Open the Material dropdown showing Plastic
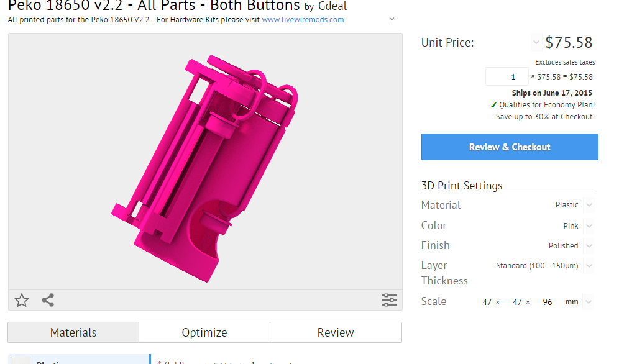 [589, 205]
